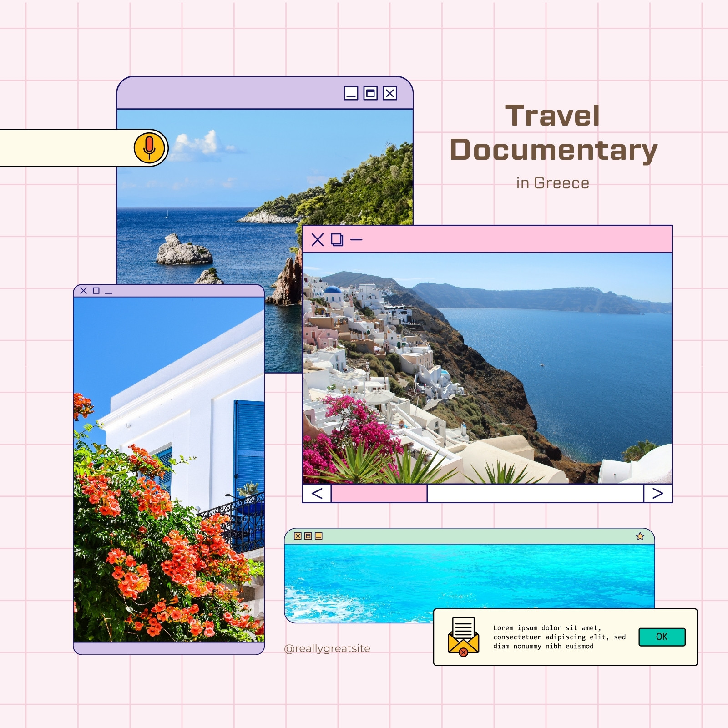728x728 pixels.
Task: Close the pink Santorini photo window
Action: point(318,239)
